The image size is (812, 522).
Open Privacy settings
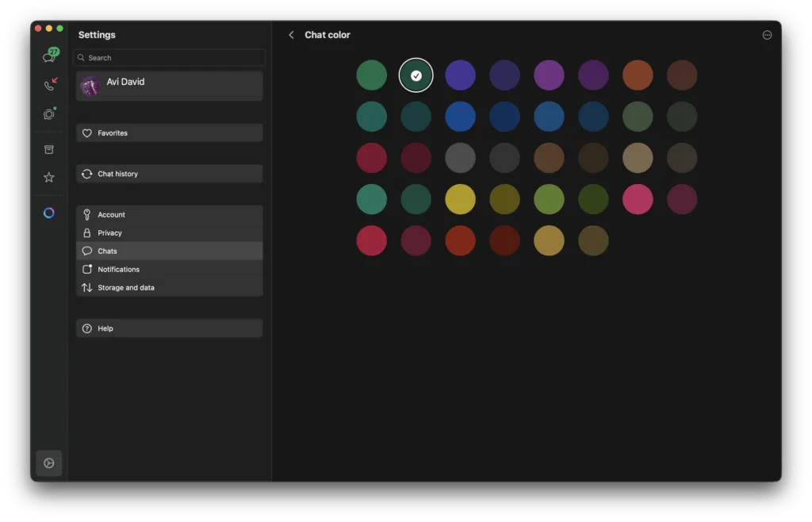170,233
